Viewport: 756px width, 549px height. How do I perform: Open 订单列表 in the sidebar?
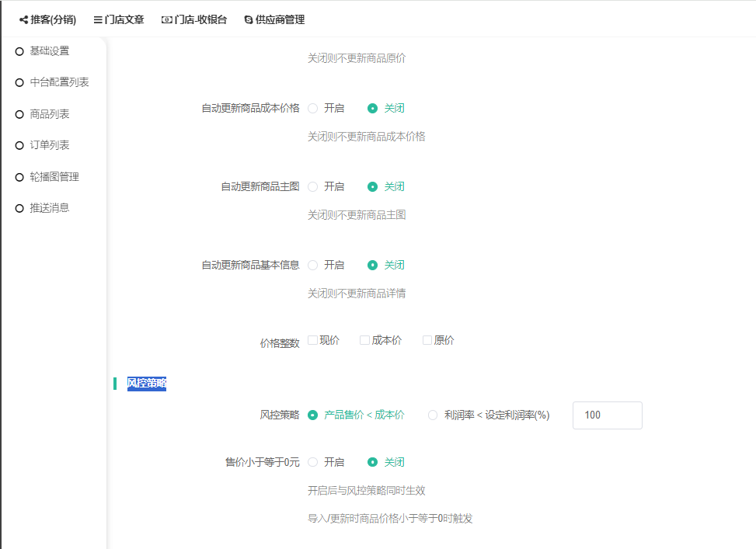tap(50, 145)
